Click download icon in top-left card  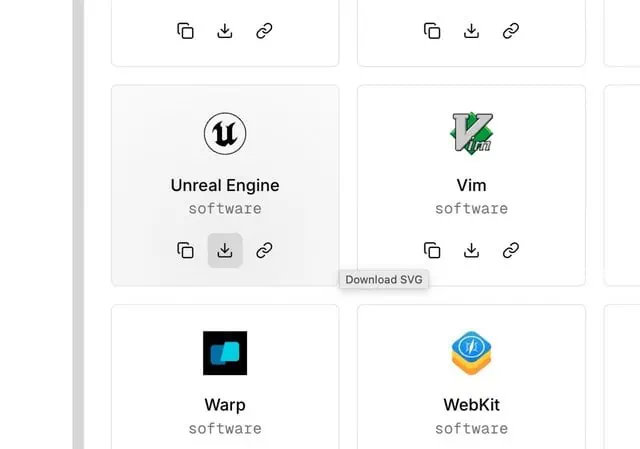pos(225,31)
